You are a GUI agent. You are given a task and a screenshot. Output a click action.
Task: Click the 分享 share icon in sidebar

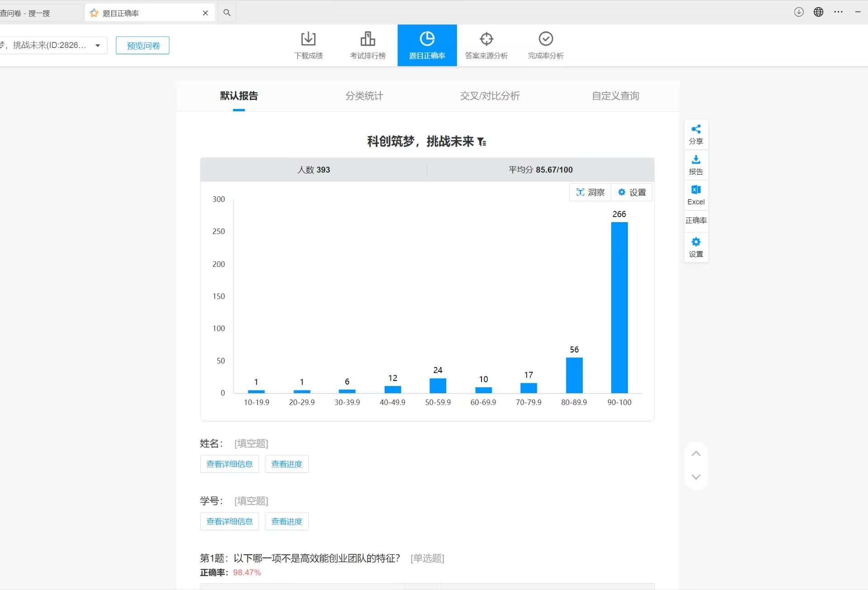point(696,129)
